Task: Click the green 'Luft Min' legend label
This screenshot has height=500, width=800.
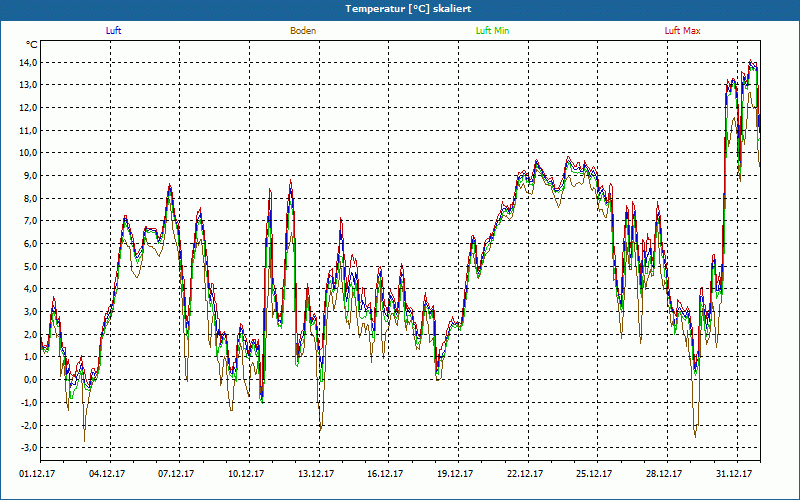Action: [x=492, y=31]
